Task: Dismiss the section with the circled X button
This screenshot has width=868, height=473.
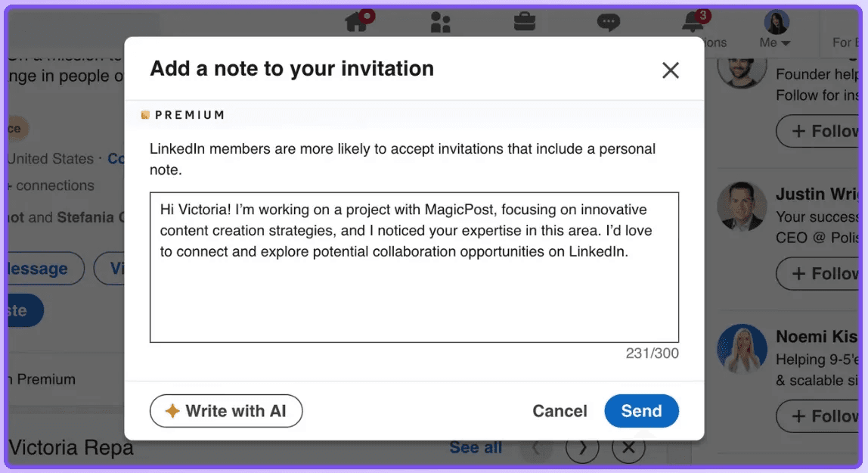Action: point(628,447)
